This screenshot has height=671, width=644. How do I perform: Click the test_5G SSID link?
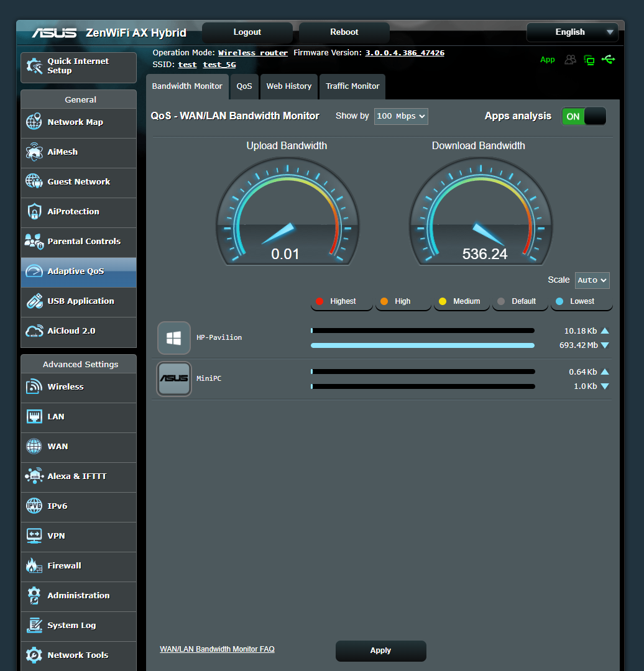coord(219,64)
